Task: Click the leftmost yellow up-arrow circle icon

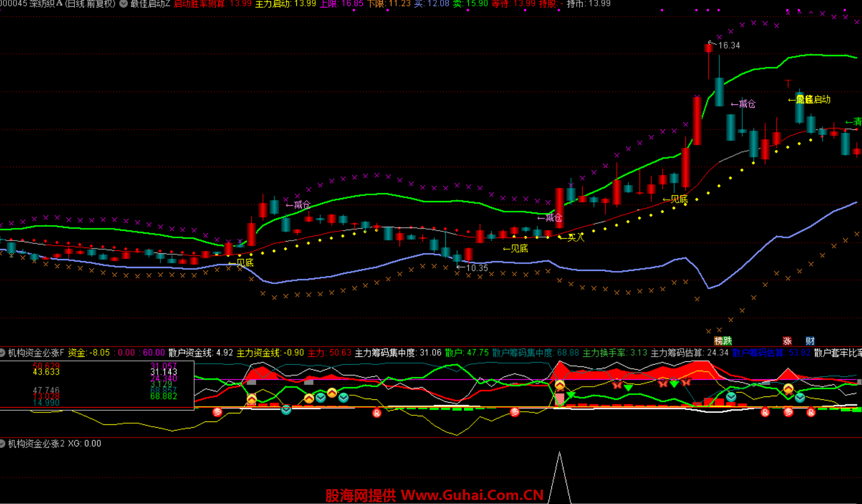Action: pos(252,398)
